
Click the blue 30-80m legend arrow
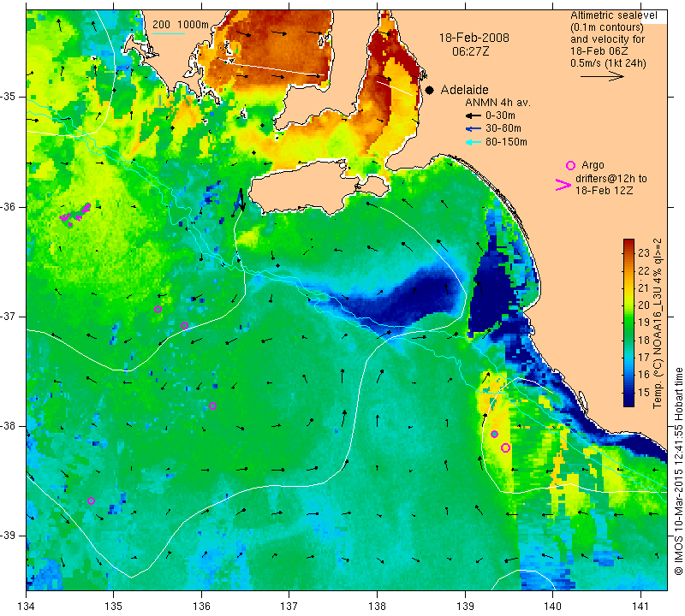tap(474, 129)
